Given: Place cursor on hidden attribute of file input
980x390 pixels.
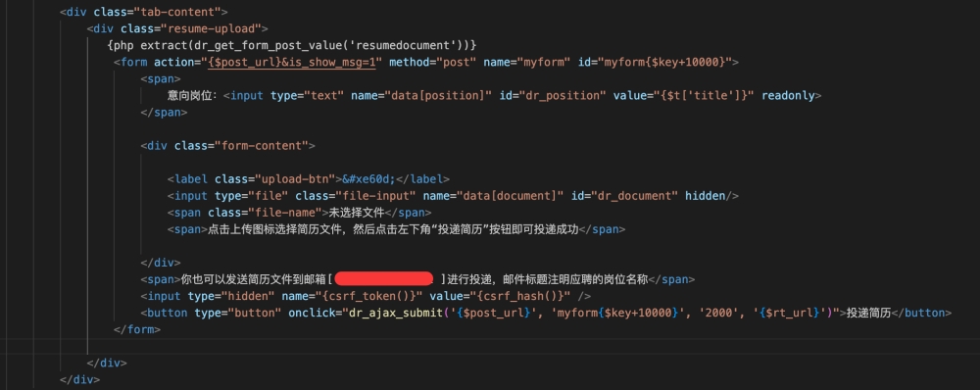Looking at the screenshot, I should [706, 196].
